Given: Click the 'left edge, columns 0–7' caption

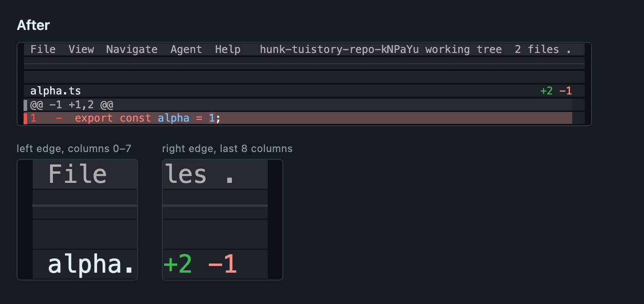Looking at the screenshot, I should [x=74, y=148].
